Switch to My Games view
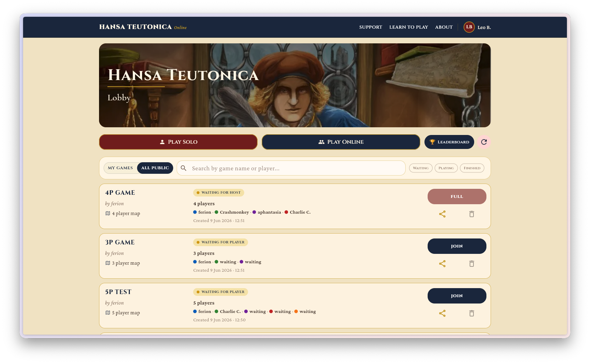590x364 pixels. tap(120, 168)
